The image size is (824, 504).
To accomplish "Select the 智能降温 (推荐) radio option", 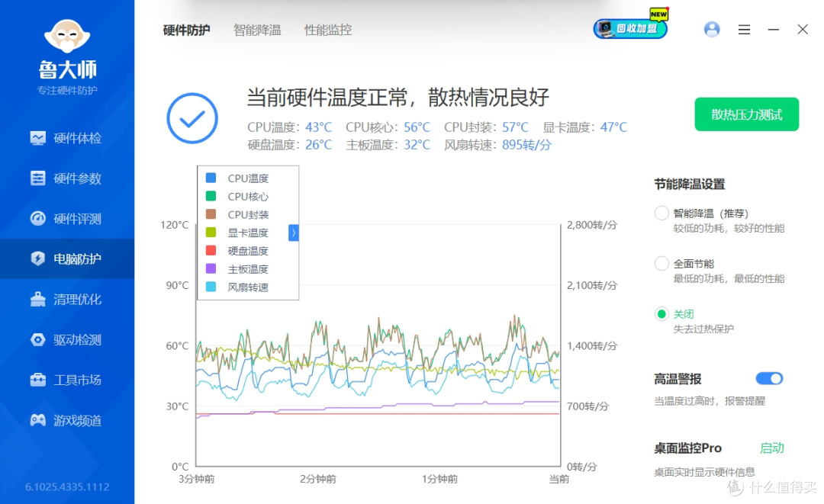I will [661, 213].
